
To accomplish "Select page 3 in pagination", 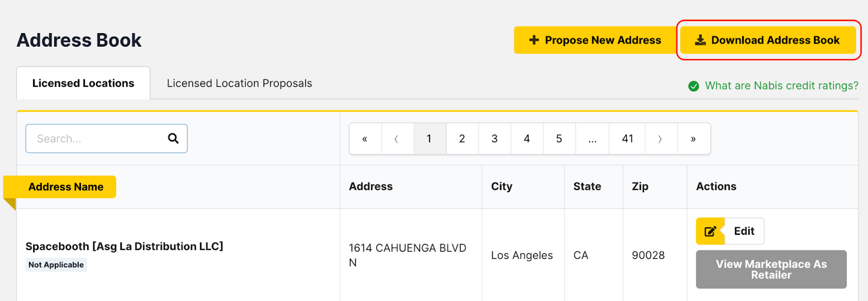I will point(494,139).
